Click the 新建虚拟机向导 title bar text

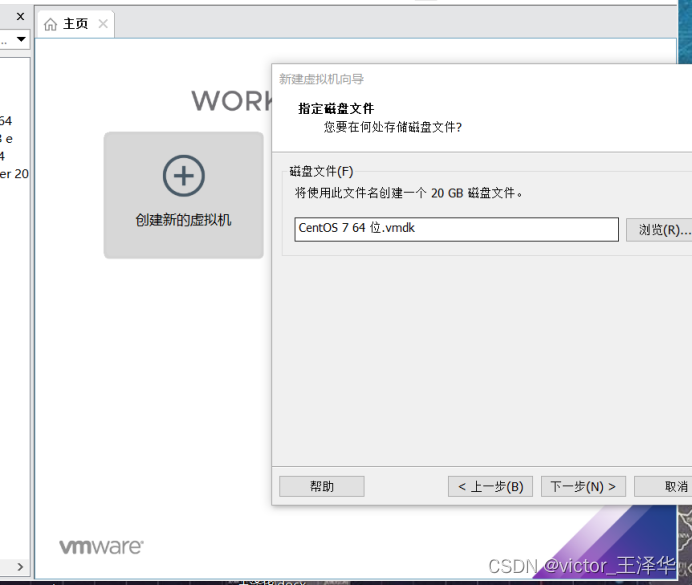[x=321, y=79]
